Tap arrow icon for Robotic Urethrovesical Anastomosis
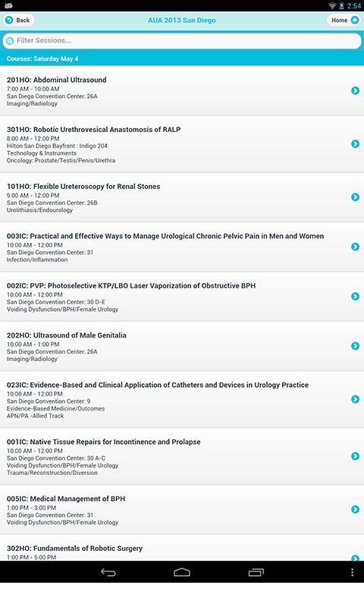Screen dimensions: 364x607 [355, 144]
